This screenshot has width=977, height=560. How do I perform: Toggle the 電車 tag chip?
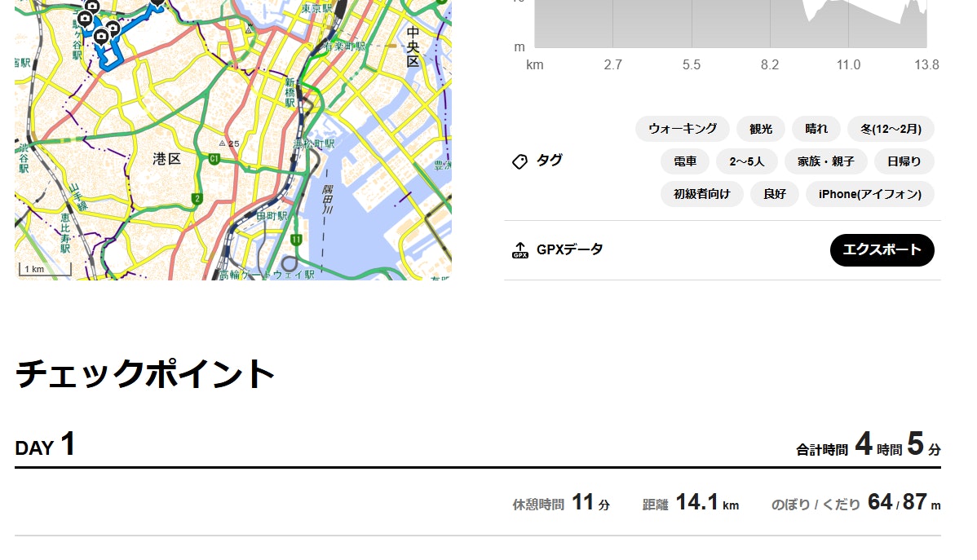click(x=685, y=161)
